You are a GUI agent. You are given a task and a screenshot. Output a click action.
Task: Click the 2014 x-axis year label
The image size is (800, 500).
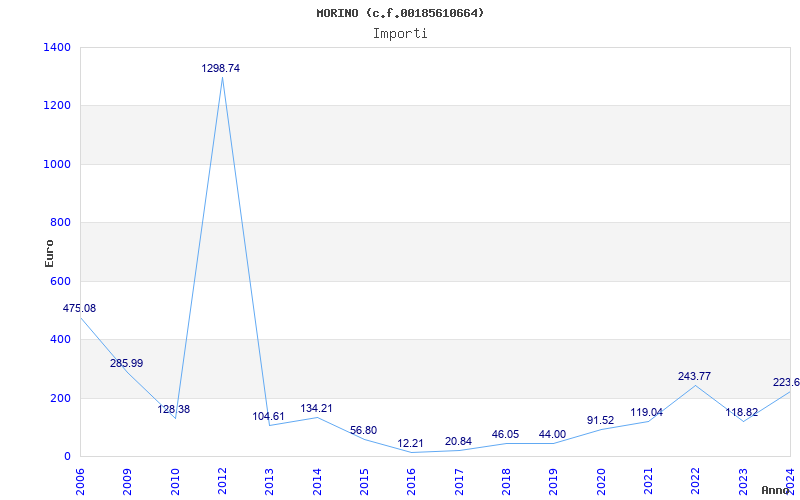click(x=317, y=482)
